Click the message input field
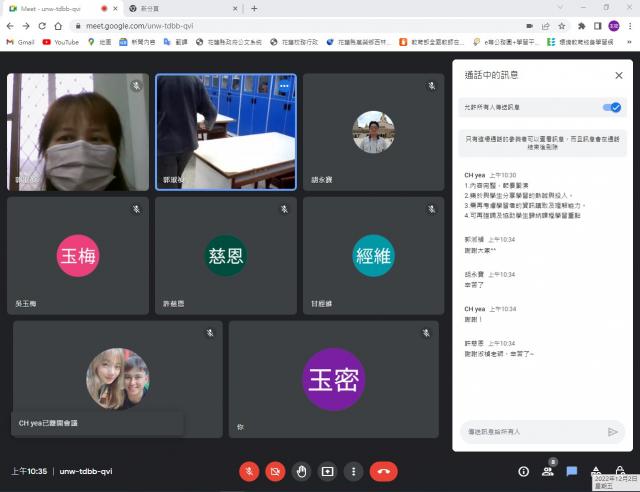Viewport: 640px width, 492px height. pyautogui.click(x=530, y=432)
